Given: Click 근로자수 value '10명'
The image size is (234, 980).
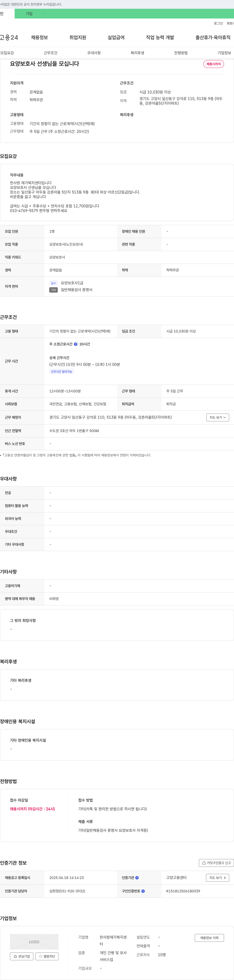Looking at the screenshot, I should pos(162,955).
